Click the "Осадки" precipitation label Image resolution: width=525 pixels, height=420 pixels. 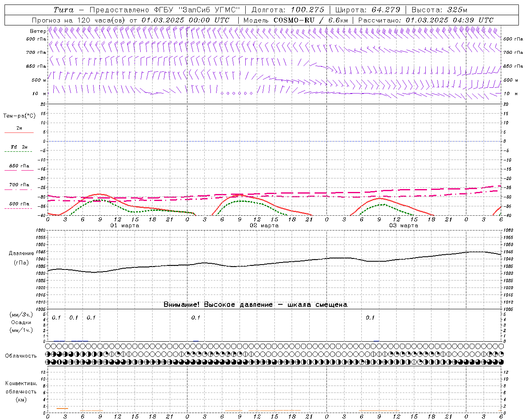coord(21,322)
